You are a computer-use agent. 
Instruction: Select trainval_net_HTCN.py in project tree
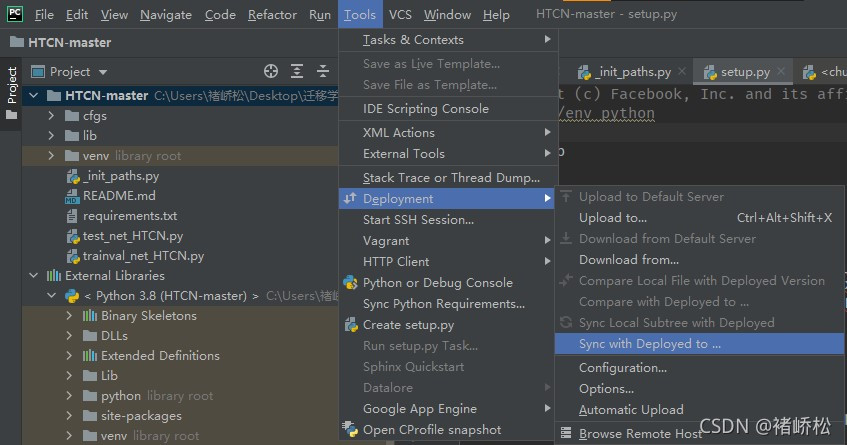pyautogui.click(x=143, y=255)
